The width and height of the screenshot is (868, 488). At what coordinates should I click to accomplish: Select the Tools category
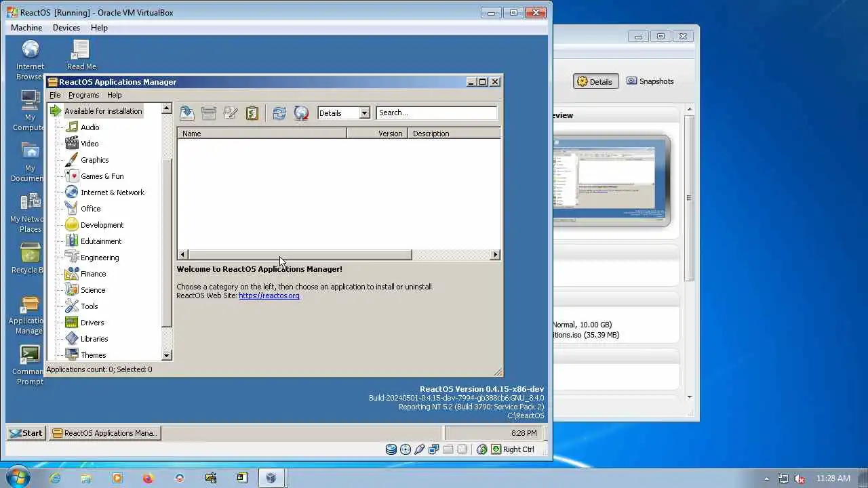(x=89, y=306)
